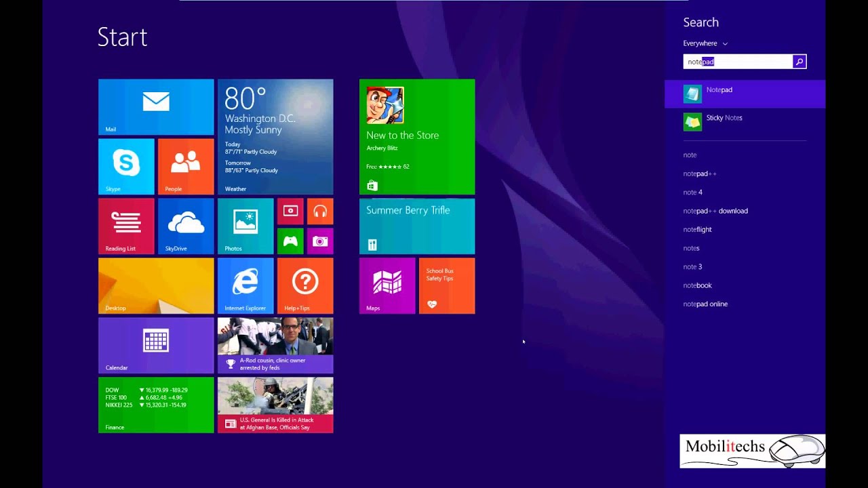The width and height of the screenshot is (868, 488).
Task: Open the Summer Berry Trifle food tile
Action: coord(417,226)
